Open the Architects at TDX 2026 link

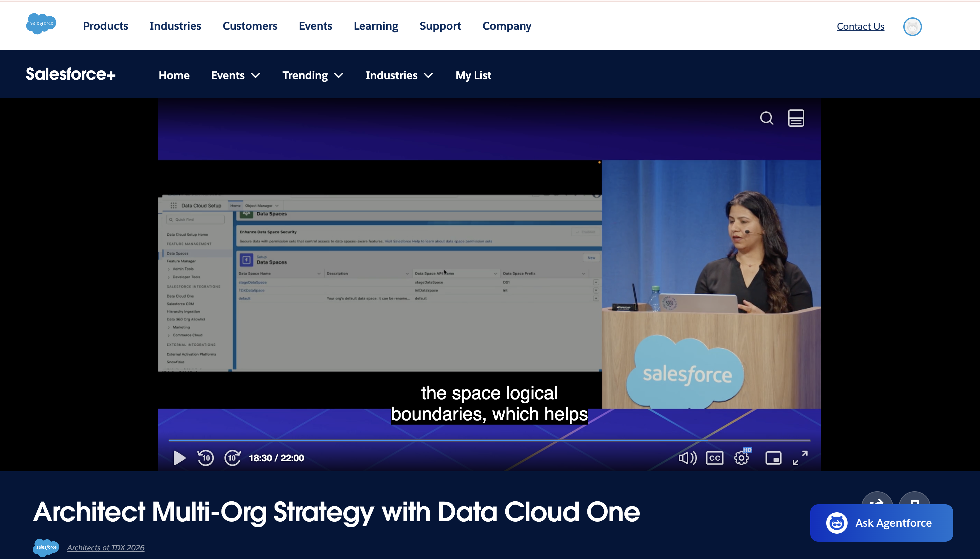(106, 547)
